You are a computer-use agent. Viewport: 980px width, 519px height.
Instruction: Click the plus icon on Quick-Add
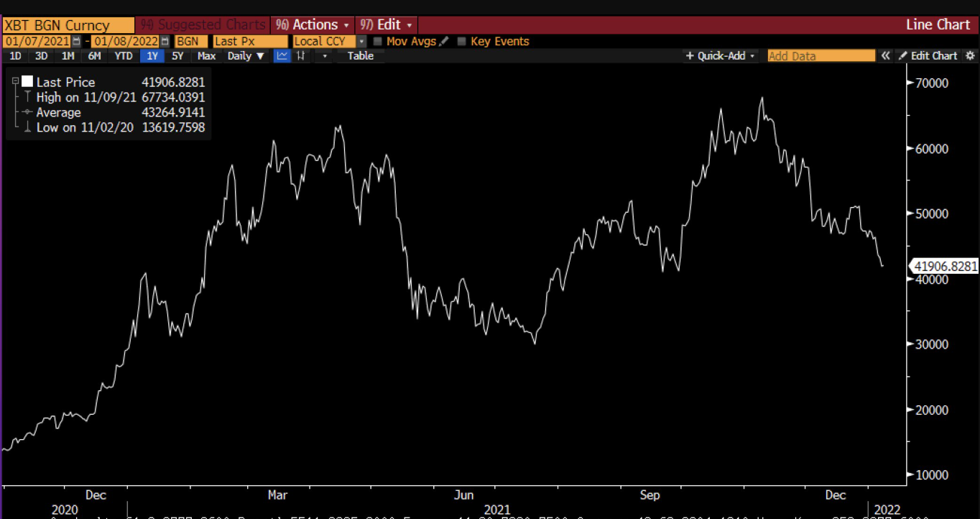pyautogui.click(x=690, y=55)
